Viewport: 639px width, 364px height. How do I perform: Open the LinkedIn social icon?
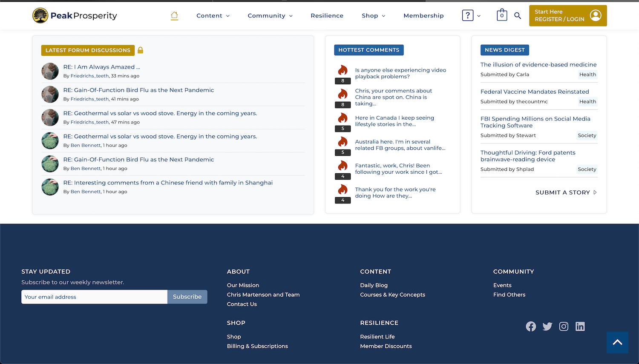pyautogui.click(x=580, y=327)
